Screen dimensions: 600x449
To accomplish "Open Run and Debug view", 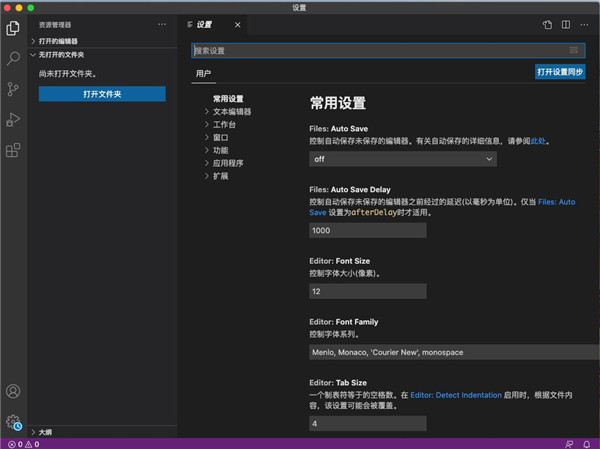I will coord(13,120).
